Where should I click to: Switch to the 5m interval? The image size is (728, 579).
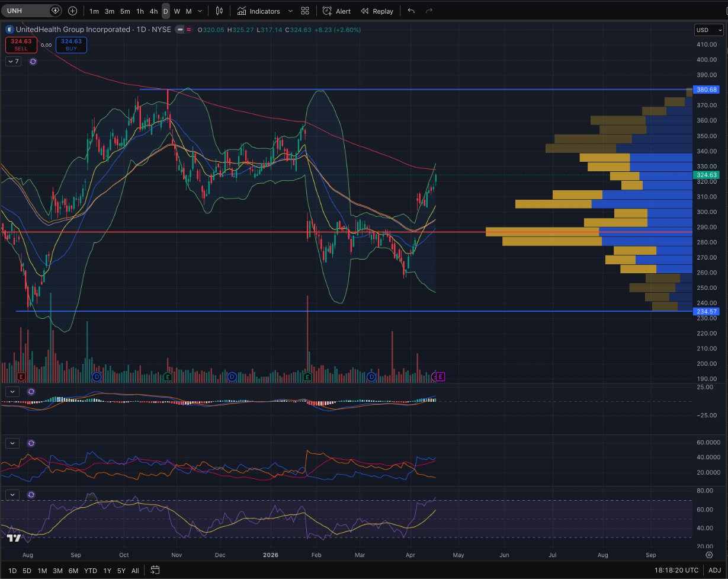125,11
